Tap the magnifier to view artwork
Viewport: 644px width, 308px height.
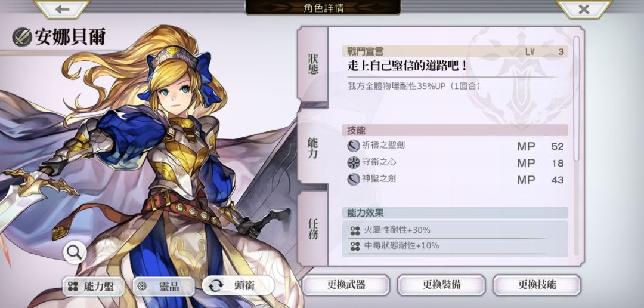click(75, 252)
